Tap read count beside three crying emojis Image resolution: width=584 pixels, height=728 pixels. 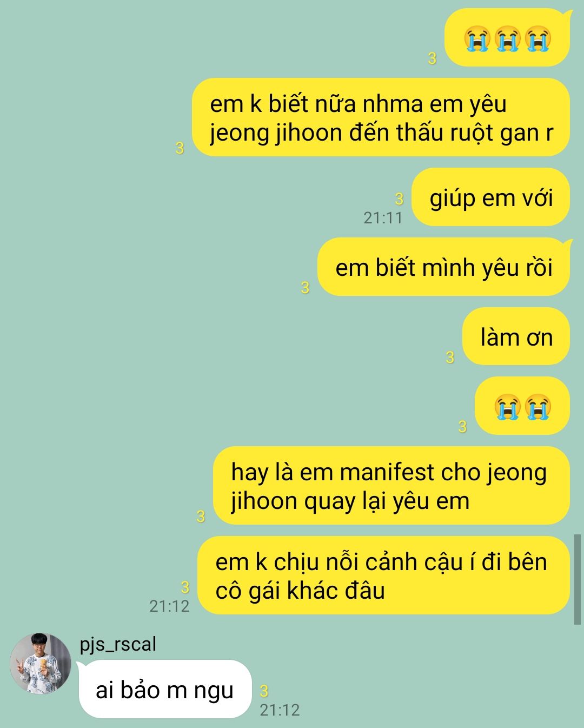(x=432, y=58)
